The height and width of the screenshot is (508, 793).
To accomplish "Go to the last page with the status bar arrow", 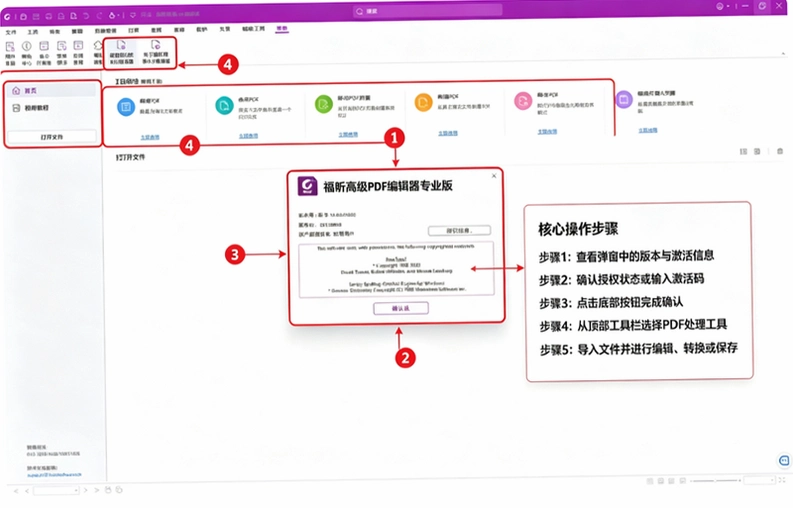I will [x=97, y=490].
